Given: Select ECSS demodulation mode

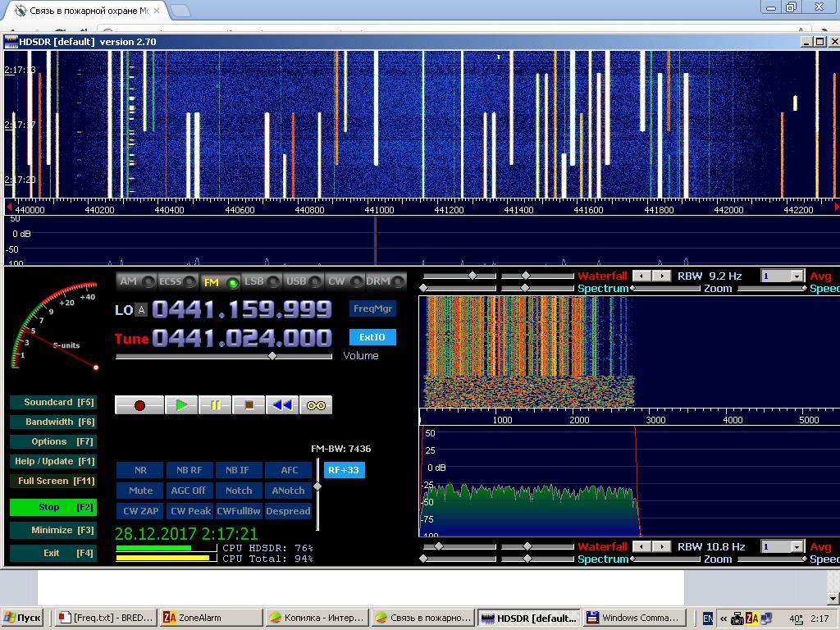Looking at the screenshot, I should [x=178, y=281].
